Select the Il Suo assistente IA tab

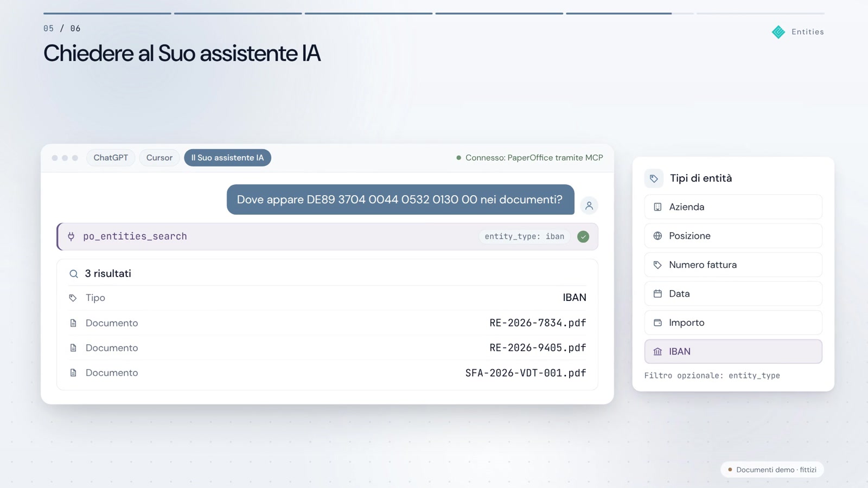coord(227,158)
